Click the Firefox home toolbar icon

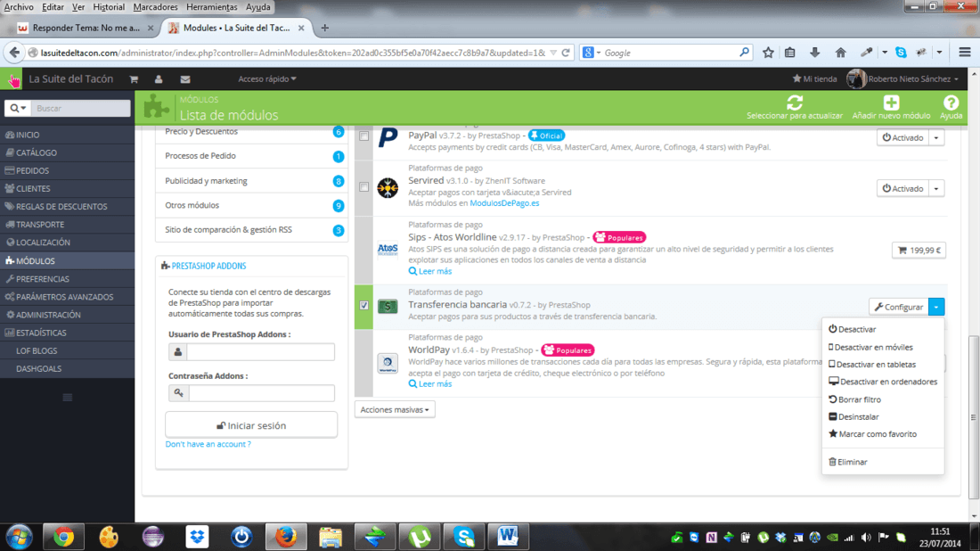(x=841, y=53)
